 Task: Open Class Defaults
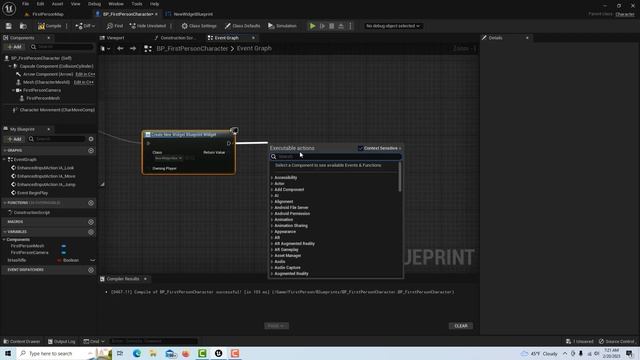point(242,26)
